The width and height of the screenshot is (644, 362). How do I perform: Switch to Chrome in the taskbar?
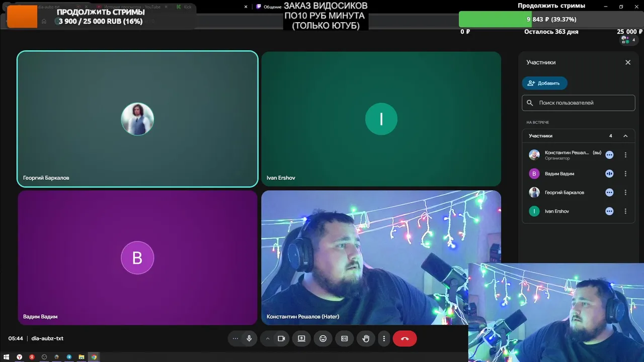tap(94, 357)
